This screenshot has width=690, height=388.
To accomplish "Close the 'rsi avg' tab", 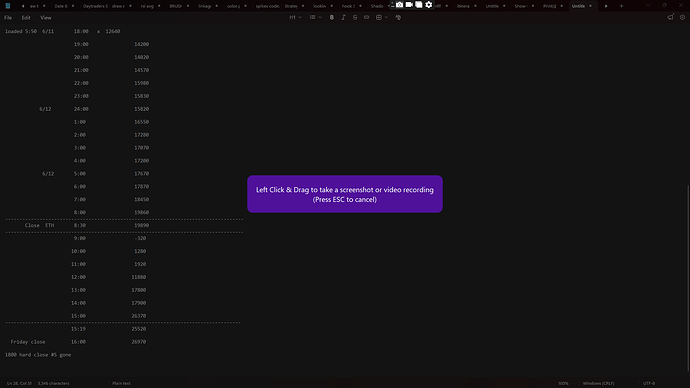I will pyautogui.click(x=159, y=6).
